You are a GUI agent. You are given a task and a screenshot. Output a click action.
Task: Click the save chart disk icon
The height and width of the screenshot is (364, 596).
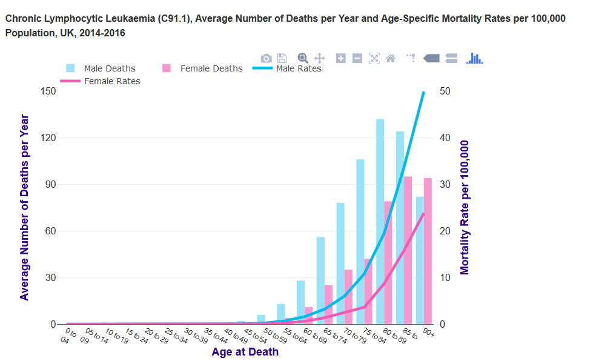click(x=282, y=58)
